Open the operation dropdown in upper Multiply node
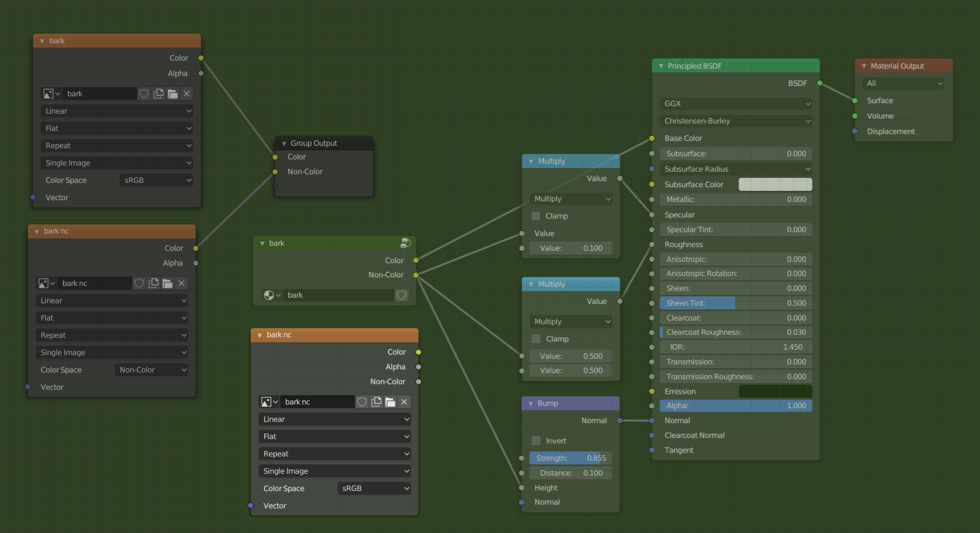 571,199
